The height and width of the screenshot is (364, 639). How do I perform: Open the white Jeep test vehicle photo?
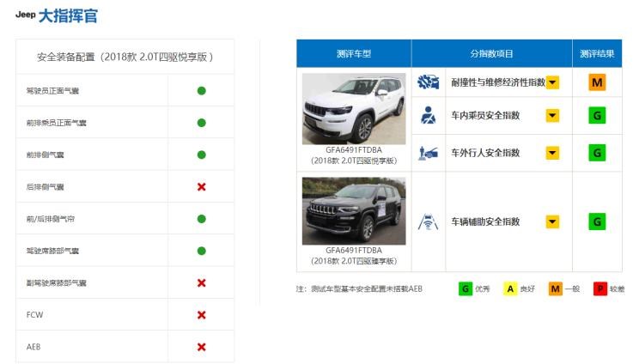[354, 109]
